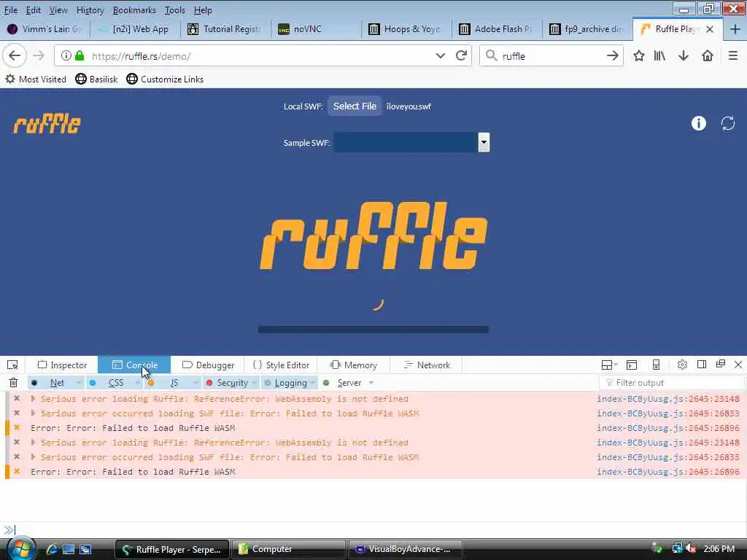Toggle responsive design mode icon
Screen dimensions: 747x560
tap(656, 365)
